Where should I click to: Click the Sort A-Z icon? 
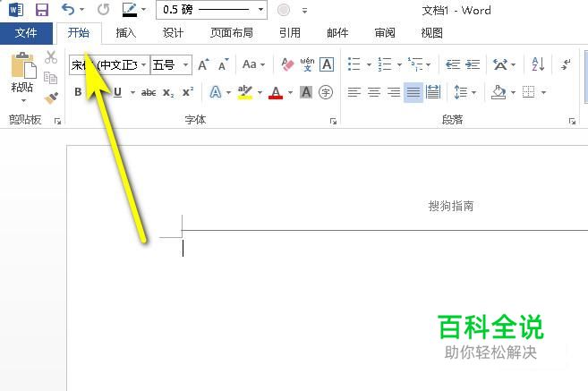coord(538,64)
